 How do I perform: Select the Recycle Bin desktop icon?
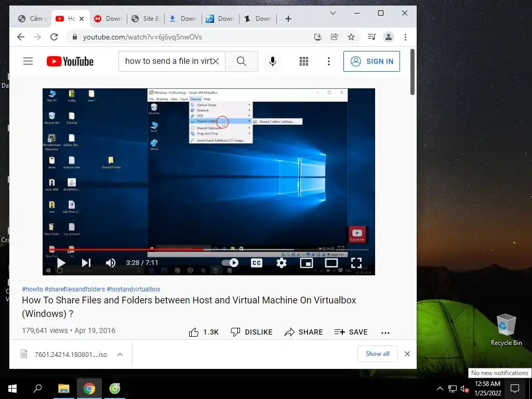pyautogui.click(x=506, y=330)
